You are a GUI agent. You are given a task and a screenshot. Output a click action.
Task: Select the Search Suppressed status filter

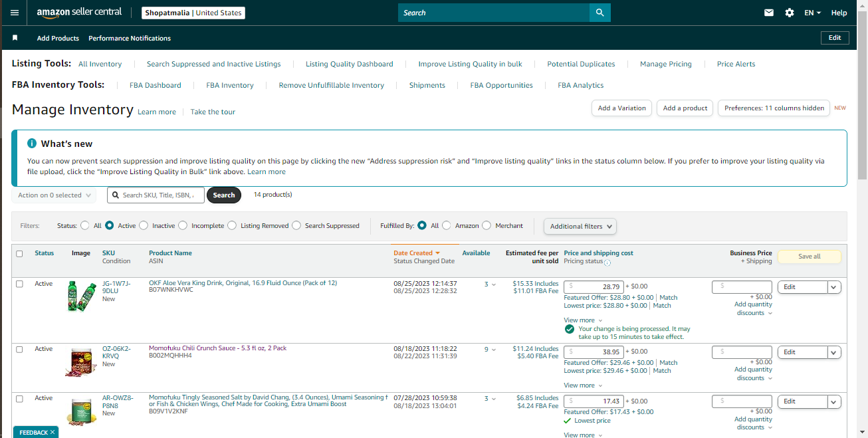[x=296, y=225]
